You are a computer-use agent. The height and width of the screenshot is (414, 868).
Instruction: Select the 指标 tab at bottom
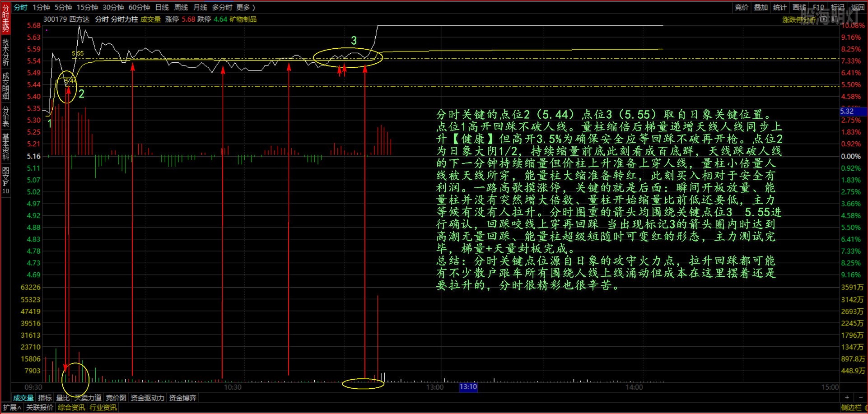(x=45, y=398)
